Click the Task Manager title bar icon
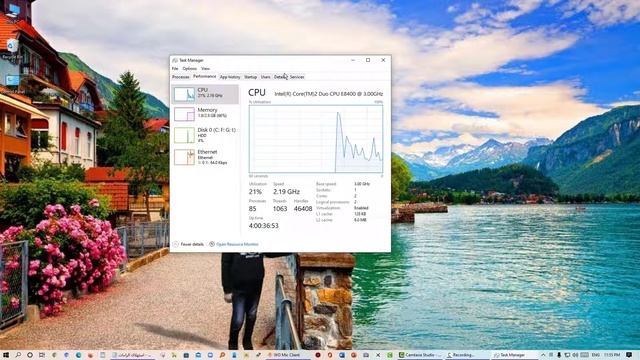 pyautogui.click(x=175, y=60)
